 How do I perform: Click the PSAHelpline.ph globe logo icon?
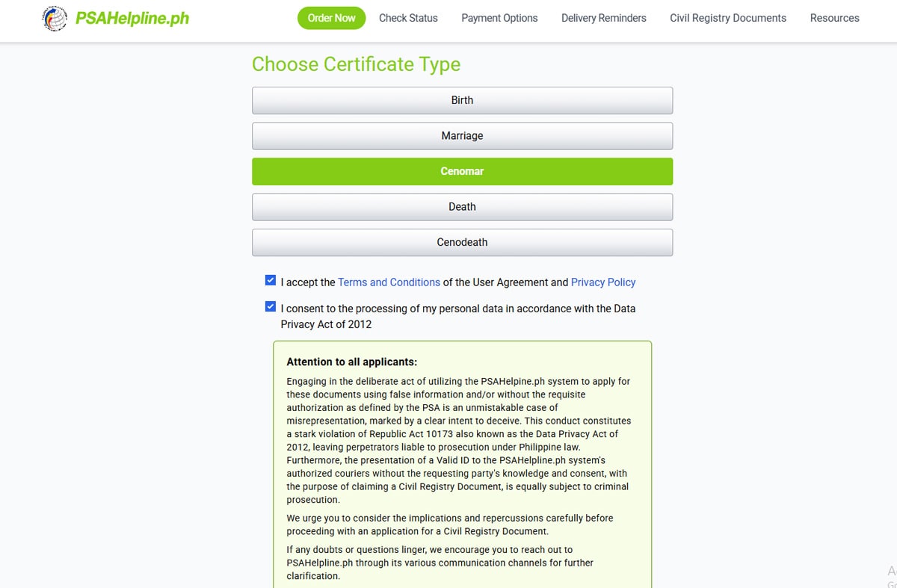click(x=55, y=18)
